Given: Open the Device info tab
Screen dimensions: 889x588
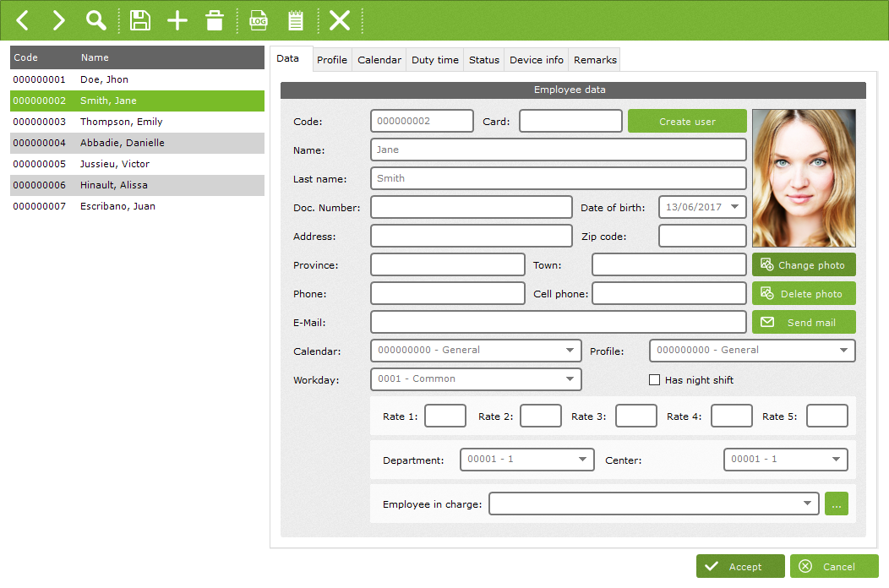Looking at the screenshot, I should click(537, 60).
